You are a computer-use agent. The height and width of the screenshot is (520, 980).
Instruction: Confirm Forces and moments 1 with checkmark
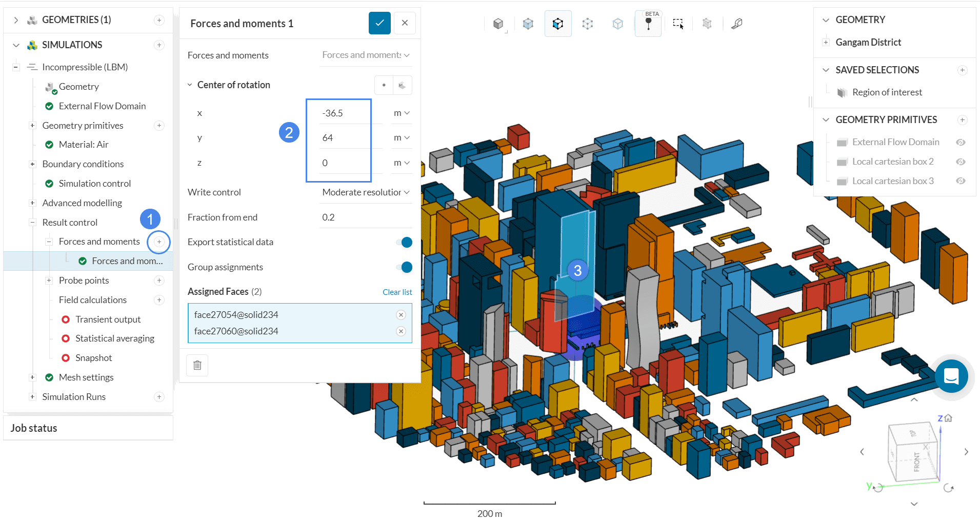pyautogui.click(x=379, y=23)
